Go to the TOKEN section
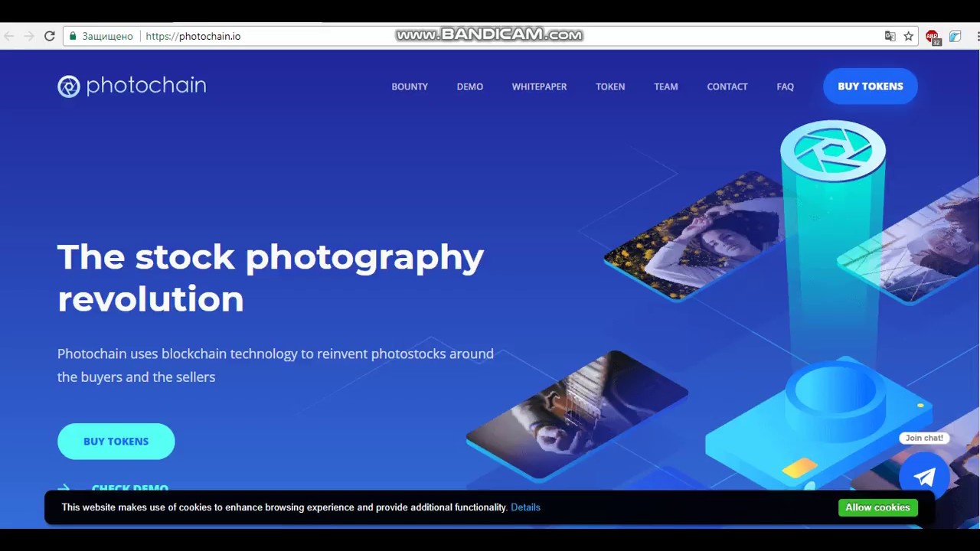This screenshot has height=551, width=980. [x=610, y=86]
